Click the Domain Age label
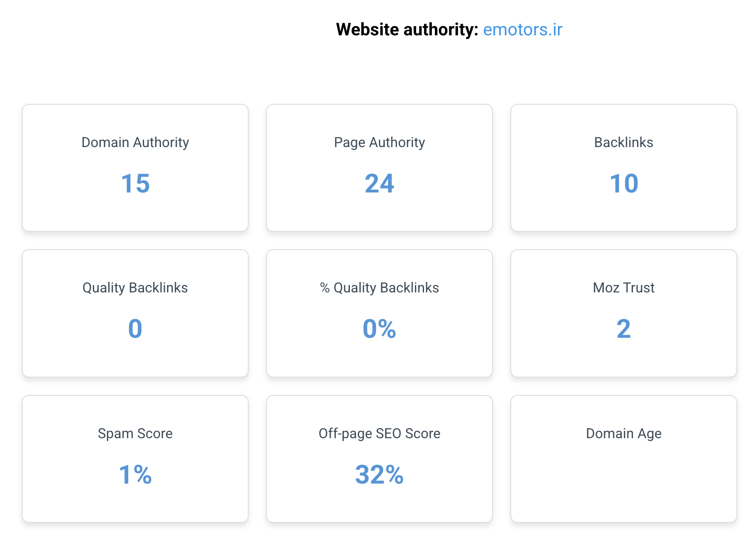Image resolution: width=756 pixels, height=539 pixels. click(623, 433)
